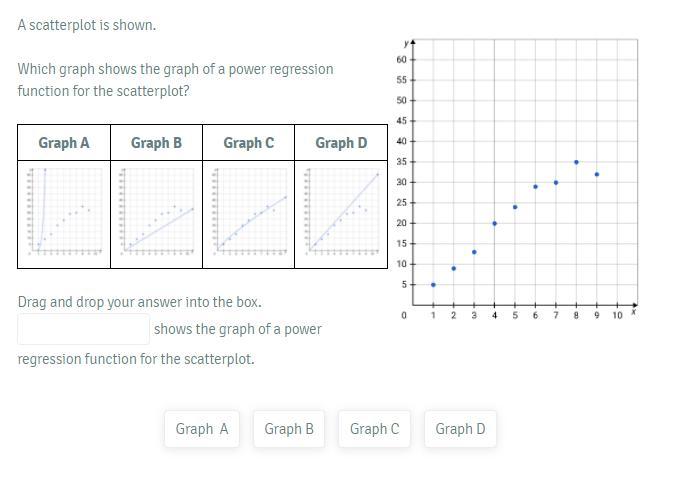691x482 pixels.
Task: Click the Graph A table header
Action: coord(64,143)
